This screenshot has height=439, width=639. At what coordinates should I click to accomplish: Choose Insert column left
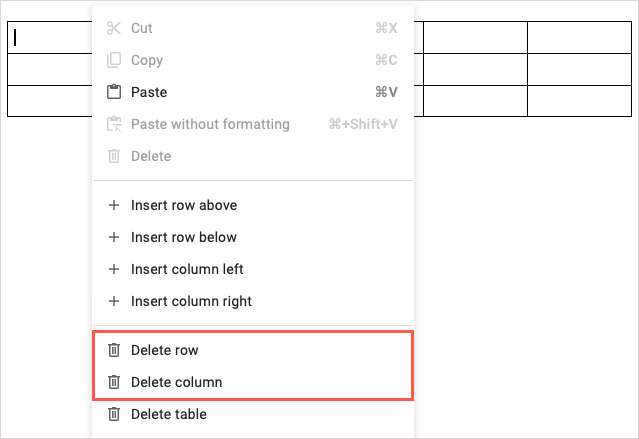click(x=187, y=269)
